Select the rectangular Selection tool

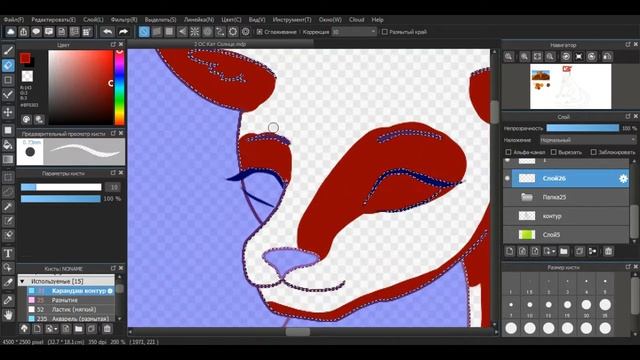pyautogui.click(x=8, y=177)
